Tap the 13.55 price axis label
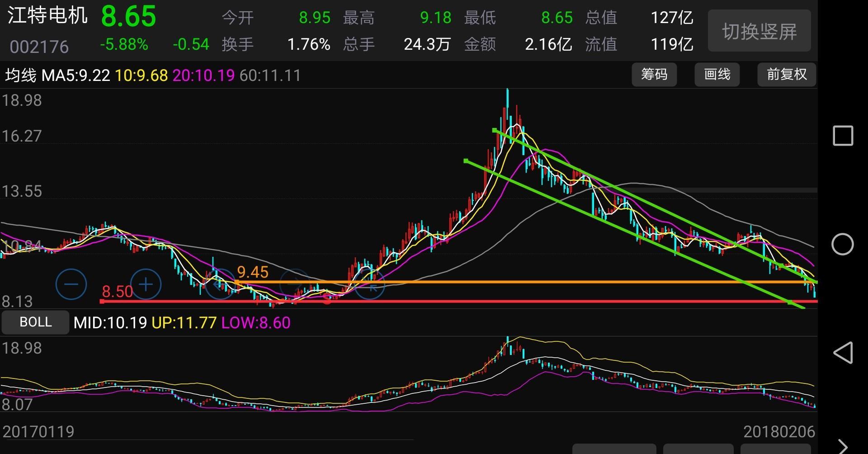 pos(22,191)
